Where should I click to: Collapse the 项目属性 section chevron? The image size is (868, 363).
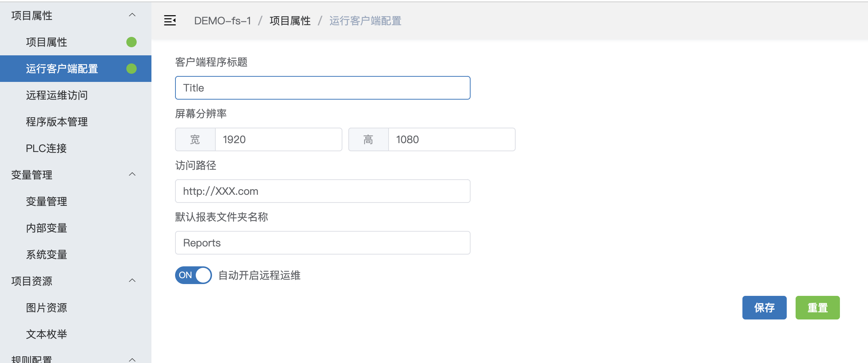point(132,15)
